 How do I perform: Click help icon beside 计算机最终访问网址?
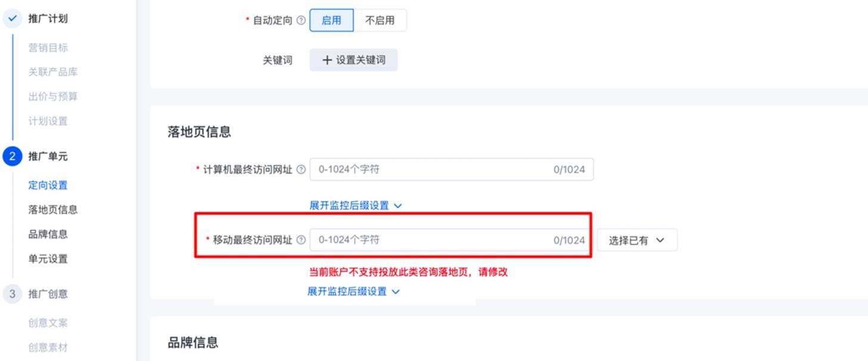click(301, 169)
